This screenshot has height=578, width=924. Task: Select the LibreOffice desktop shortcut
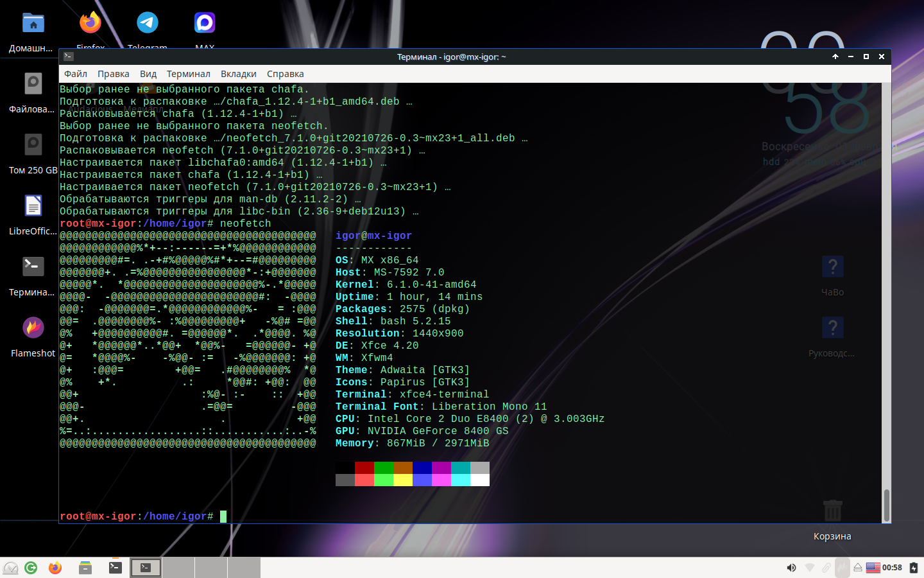point(33,207)
